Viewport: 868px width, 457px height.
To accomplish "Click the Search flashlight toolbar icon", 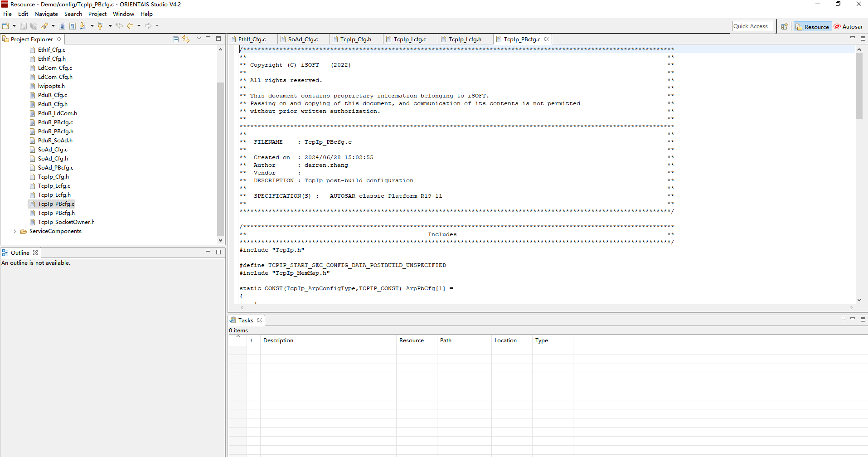I will [45, 26].
